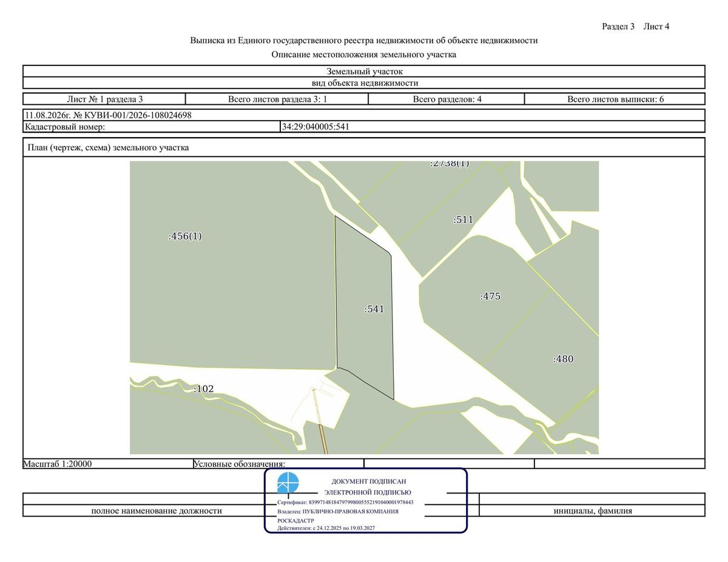This screenshot has width=728, height=562.
Task: Select the "Раздел 3 Лист 4" header text
Action: [635, 26]
